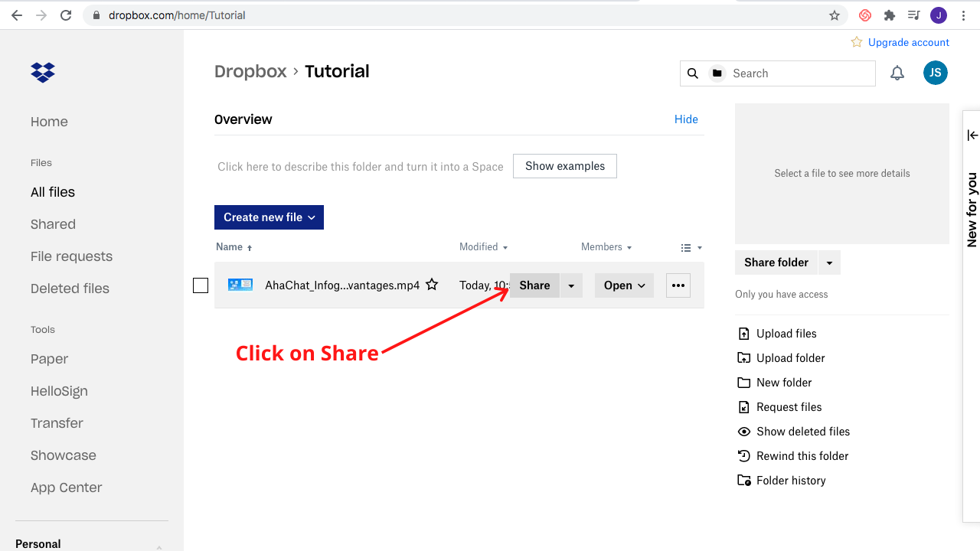
Task: Click the Share button for the file
Action: pos(534,285)
